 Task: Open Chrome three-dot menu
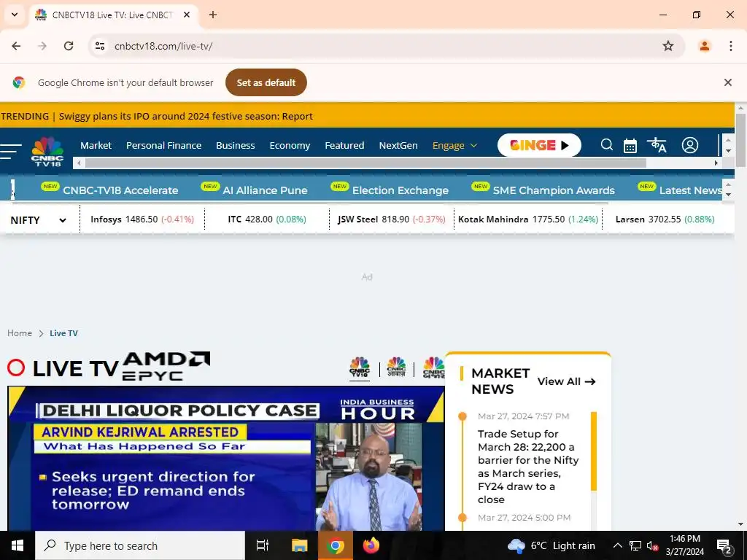click(x=730, y=46)
